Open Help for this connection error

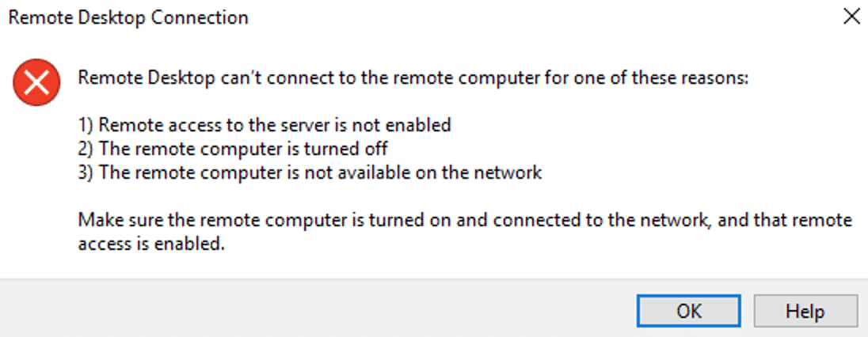coord(805,311)
